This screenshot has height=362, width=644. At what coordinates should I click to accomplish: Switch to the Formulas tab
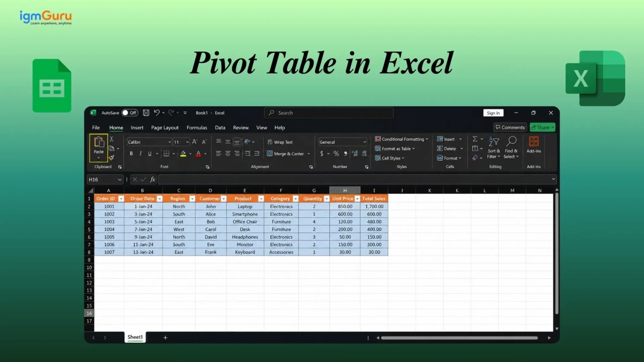tap(196, 127)
